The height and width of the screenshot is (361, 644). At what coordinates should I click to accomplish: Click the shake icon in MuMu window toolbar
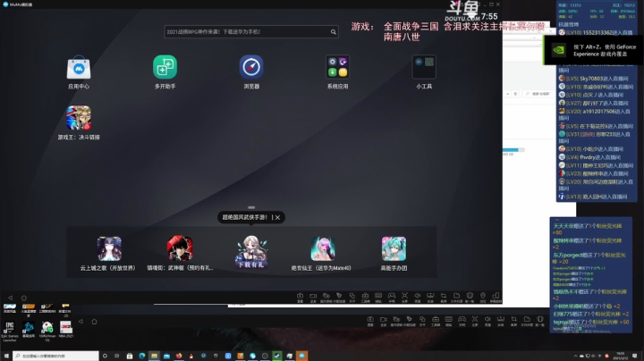coord(470,297)
